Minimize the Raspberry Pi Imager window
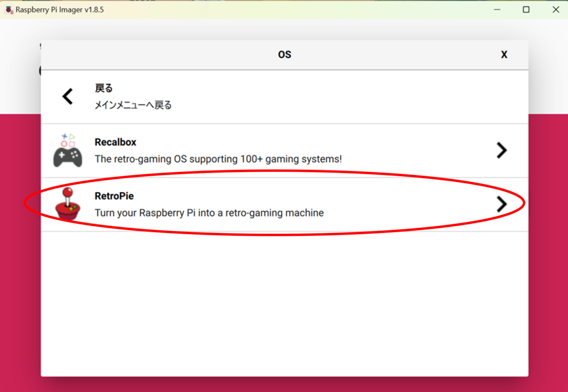Screen dimensions: 568x392 pyautogui.click(x=497, y=9)
